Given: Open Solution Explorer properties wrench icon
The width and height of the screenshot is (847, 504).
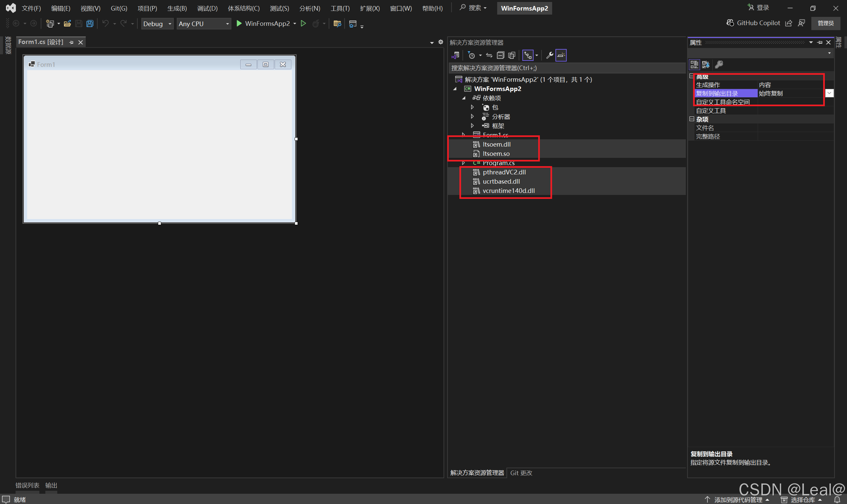Looking at the screenshot, I should coord(549,55).
